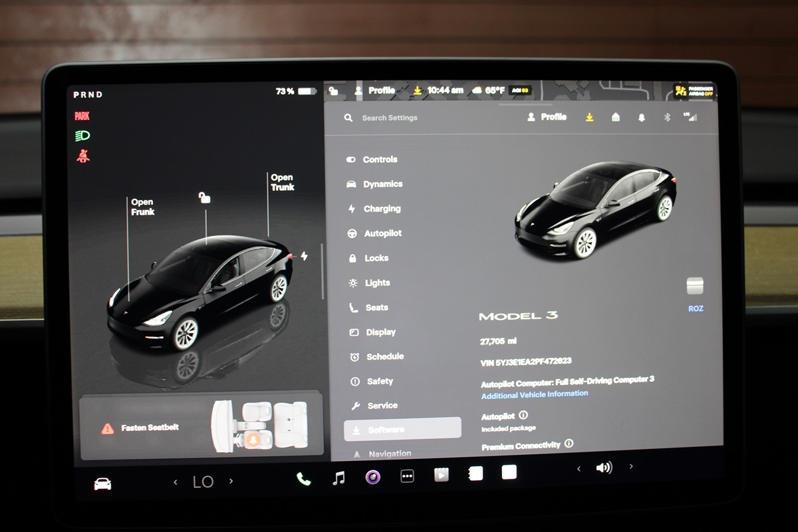Screen dimensions: 798x532
Task: Open the notifications bell icon
Action: coord(642,117)
